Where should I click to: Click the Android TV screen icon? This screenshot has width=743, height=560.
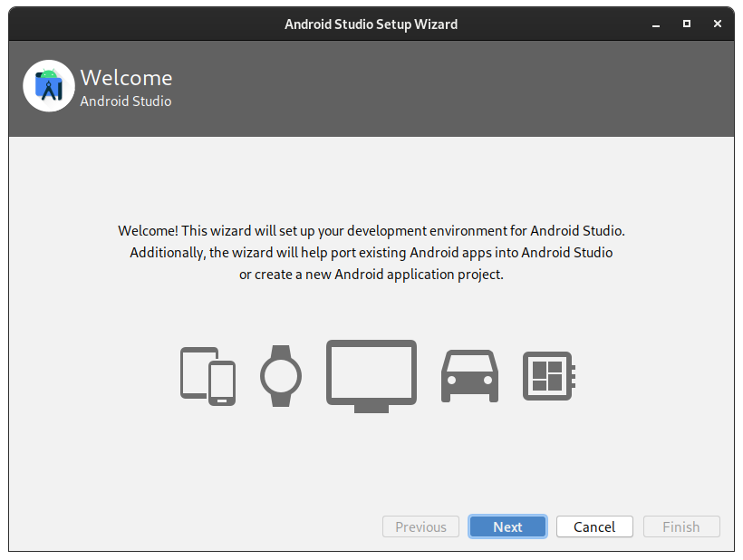371,376
